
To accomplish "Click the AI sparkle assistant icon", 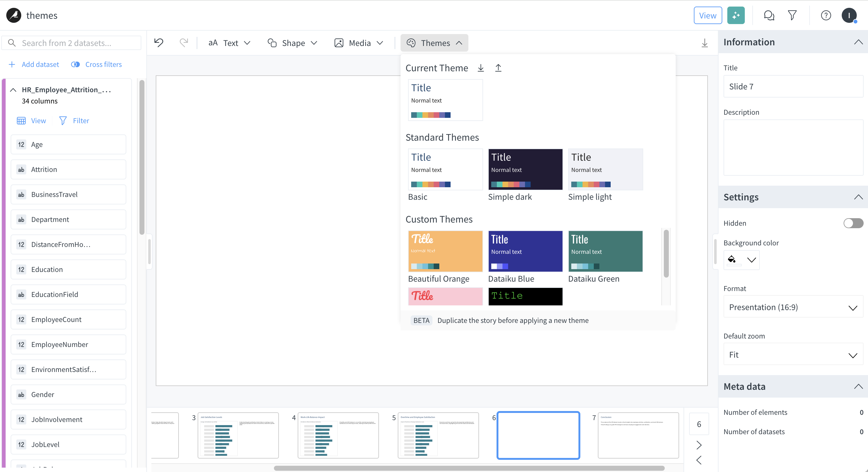I will [x=735, y=16].
